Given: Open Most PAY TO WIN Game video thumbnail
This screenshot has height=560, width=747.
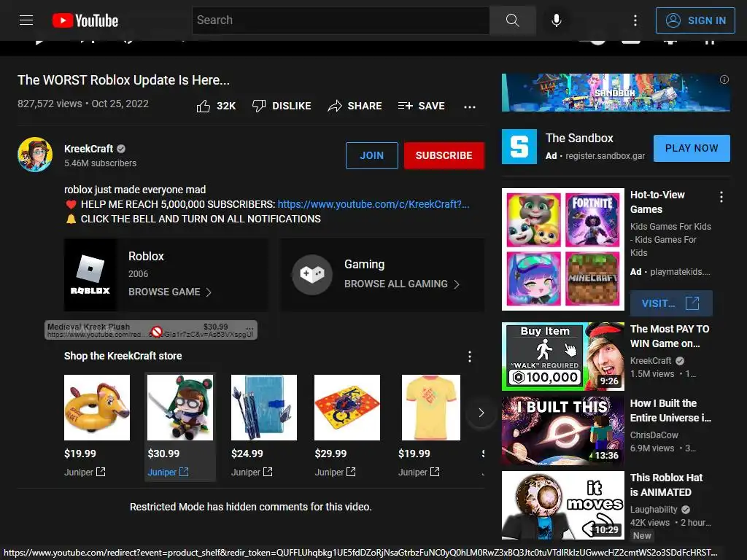Looking at the screenshot, I should pos(563,357).
